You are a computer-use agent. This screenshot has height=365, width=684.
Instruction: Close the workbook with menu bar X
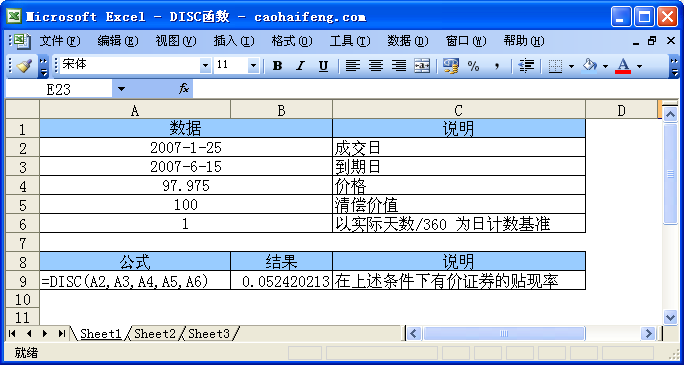click(x=671, y=41)
